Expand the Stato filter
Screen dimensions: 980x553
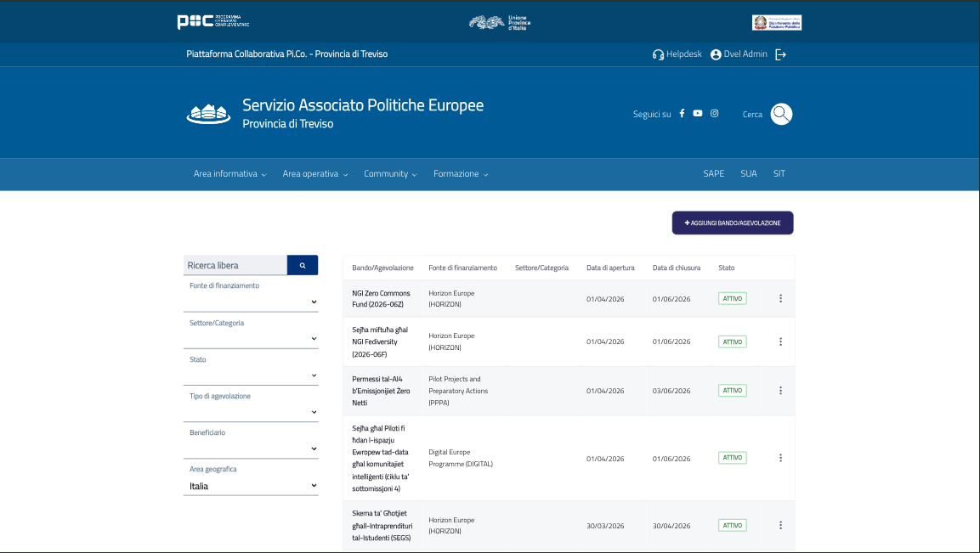314,375
